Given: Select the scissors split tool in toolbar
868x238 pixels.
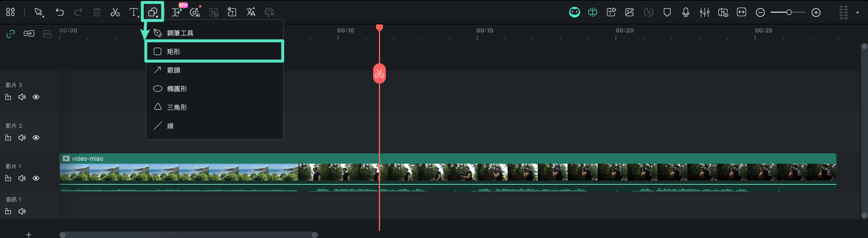Looking at the screenshot, I should [115, 12].
